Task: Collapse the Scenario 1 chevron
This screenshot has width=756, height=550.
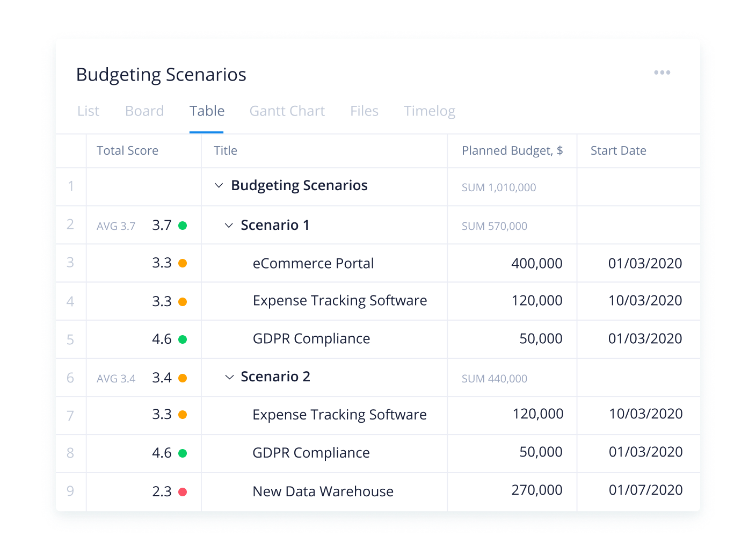Action: click(229, 226)
